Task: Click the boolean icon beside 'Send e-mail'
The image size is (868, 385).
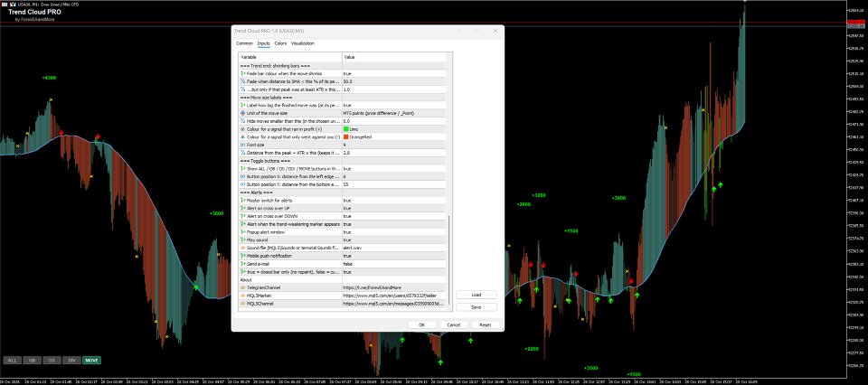Action: 242,264
